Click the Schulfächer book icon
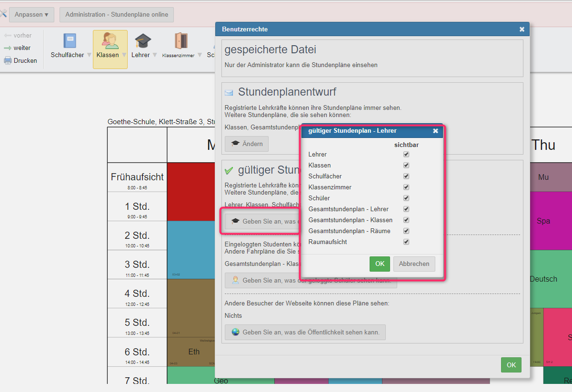572x392 pixels. [x=70, y=41]
